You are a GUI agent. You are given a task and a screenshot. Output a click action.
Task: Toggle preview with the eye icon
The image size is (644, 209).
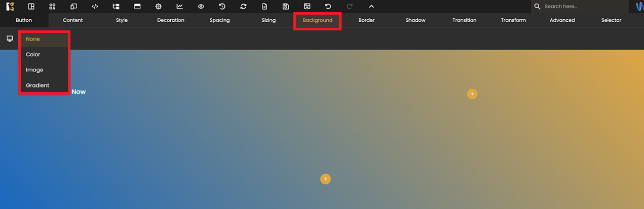[x=201, y=7]
